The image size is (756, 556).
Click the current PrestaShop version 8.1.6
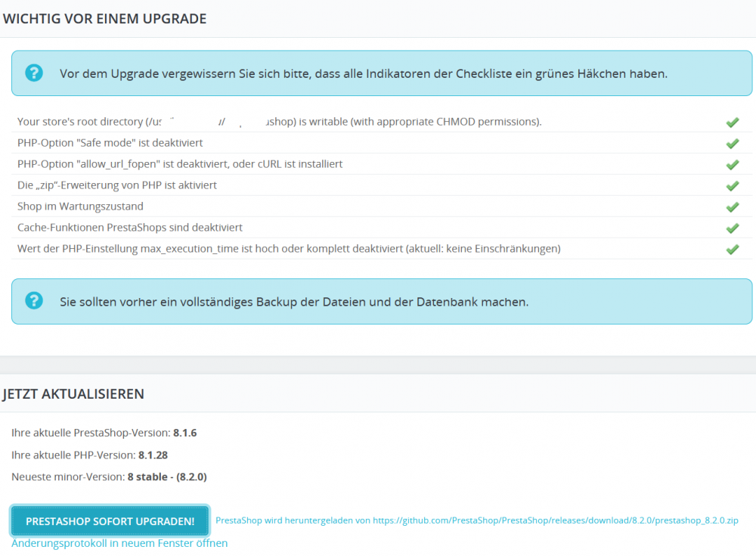(185, 433)
